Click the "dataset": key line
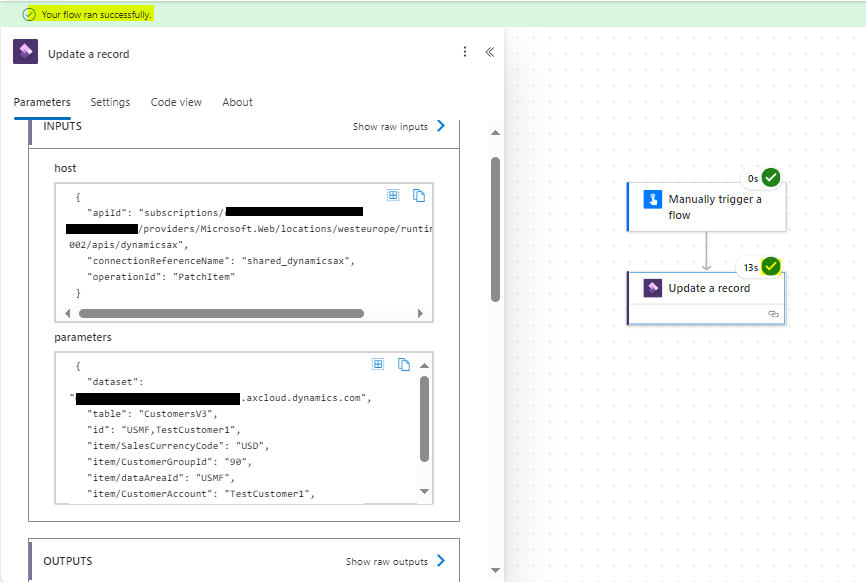Screen dimensions: 866x582 click(x=115, y=382)
